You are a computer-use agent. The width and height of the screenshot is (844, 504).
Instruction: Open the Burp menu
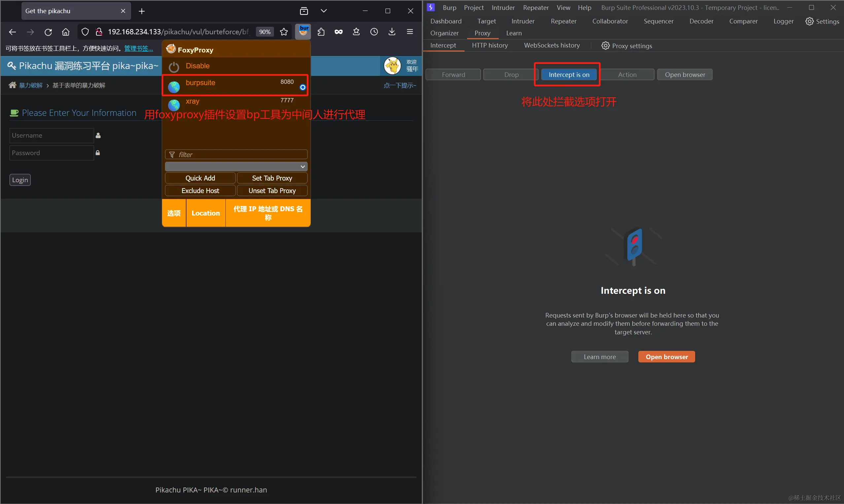(449, 8)
